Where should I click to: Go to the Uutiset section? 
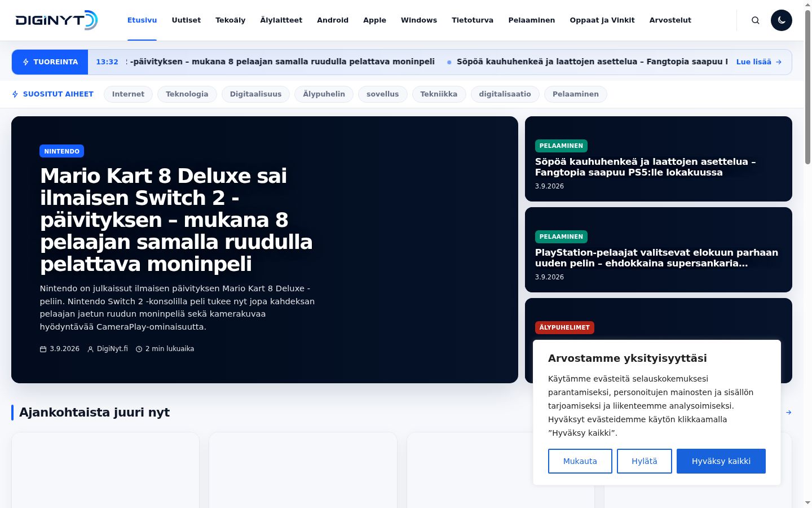pyautogui.click(x=186, y=20)
